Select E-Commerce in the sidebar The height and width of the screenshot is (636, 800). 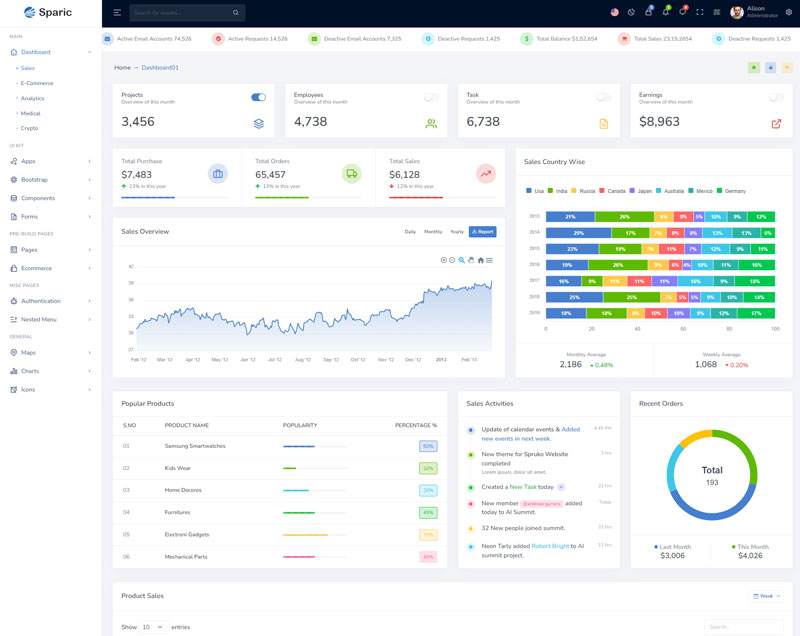pyautogui.click(x=37, y=83)
